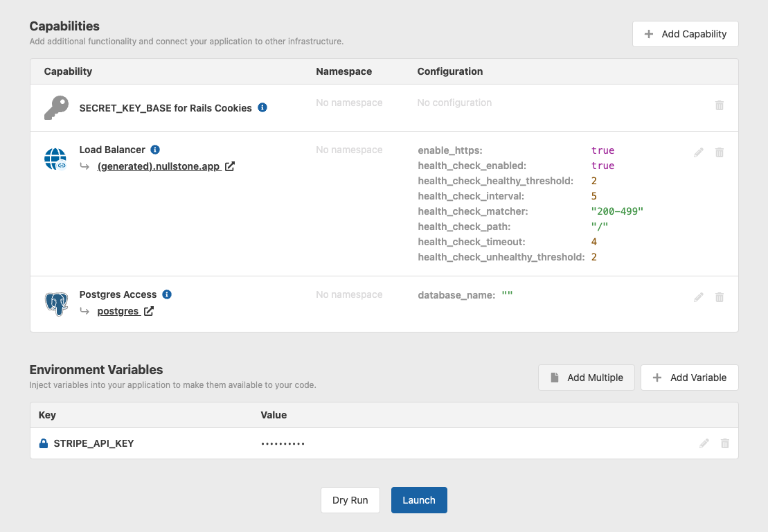Screen dimensions: 768x532
Task: Click the Load Balancer globe icon
Action: coord(55,159)
